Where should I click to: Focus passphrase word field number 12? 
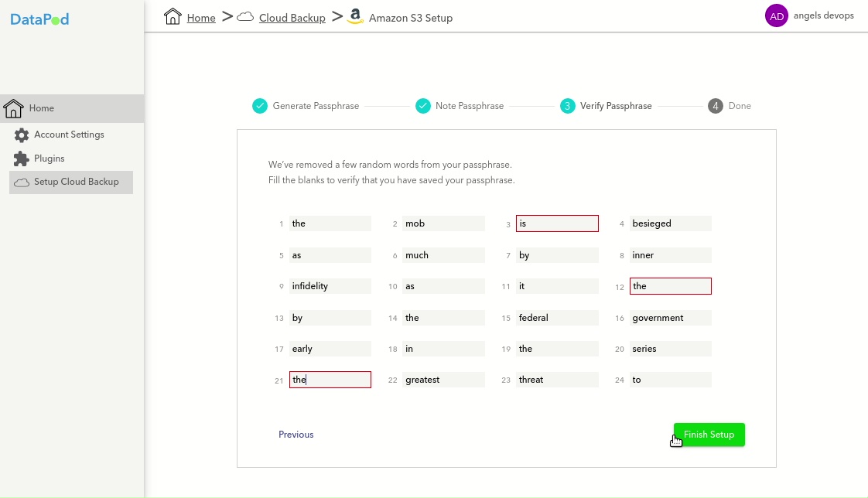(x=670, y=286)
